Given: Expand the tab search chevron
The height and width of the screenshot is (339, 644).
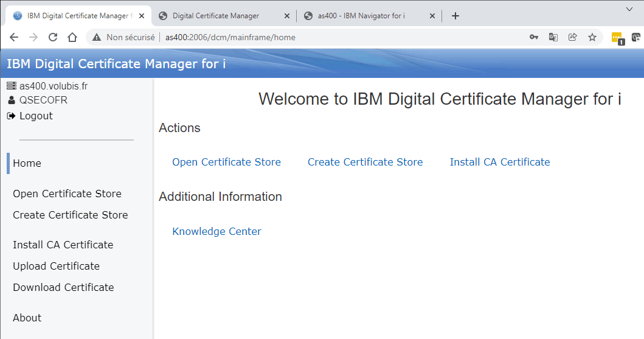Looking at the screenshot, I should [x=629, y=9].
